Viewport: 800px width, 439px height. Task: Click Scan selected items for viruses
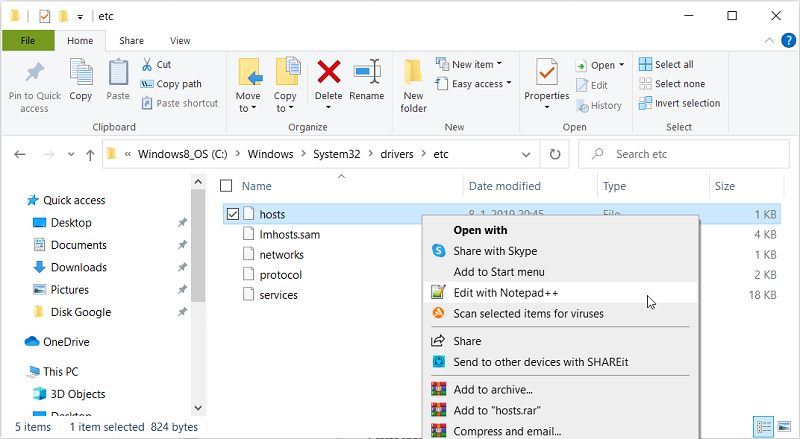click(560, 313)
